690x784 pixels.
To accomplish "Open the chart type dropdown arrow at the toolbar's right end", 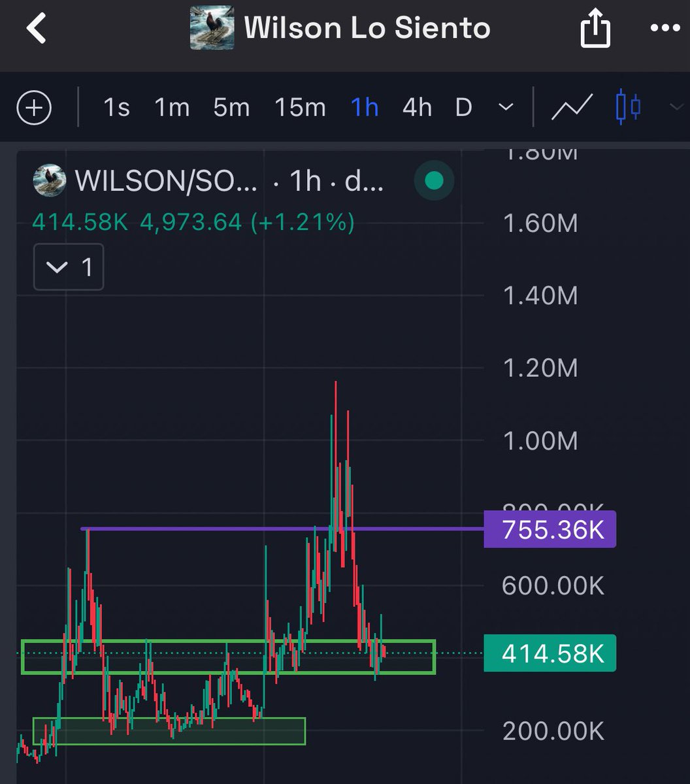I will pos(677,108).
